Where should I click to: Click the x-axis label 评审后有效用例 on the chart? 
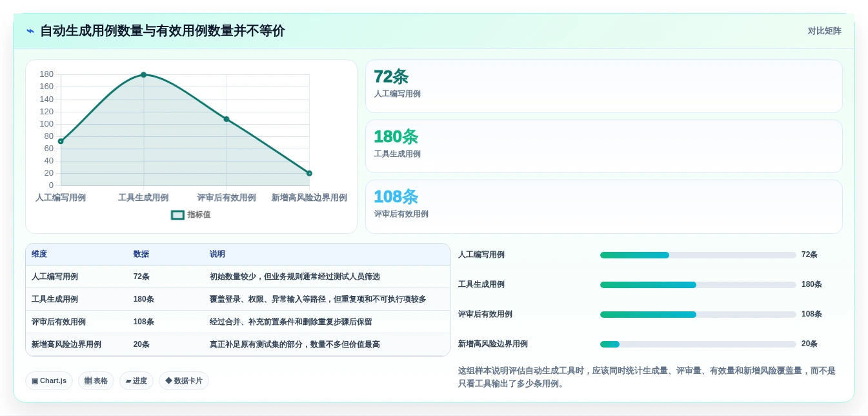click(x=227, y=198)
